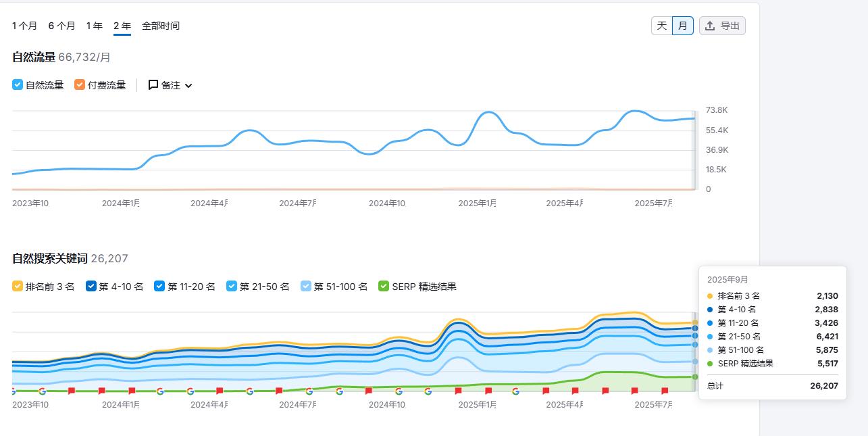
Task: Switch chart granularity to 天
Action: point(662,26)
